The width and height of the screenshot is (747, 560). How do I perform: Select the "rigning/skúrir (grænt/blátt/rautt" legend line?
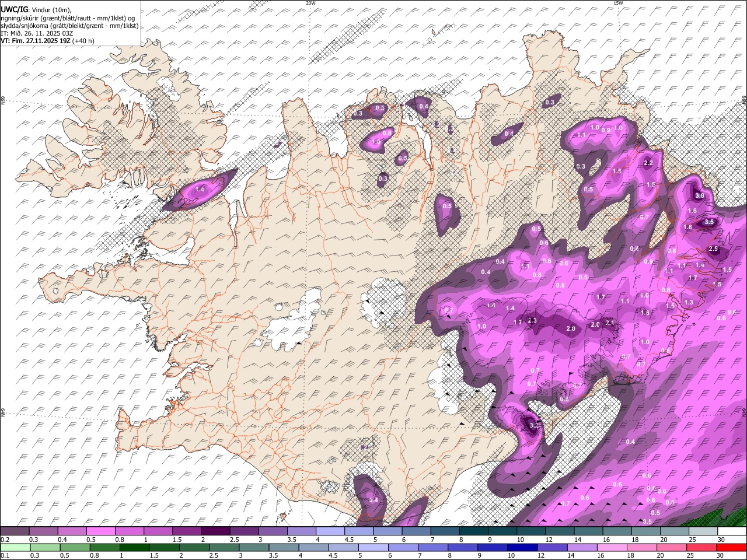(68, 18)
